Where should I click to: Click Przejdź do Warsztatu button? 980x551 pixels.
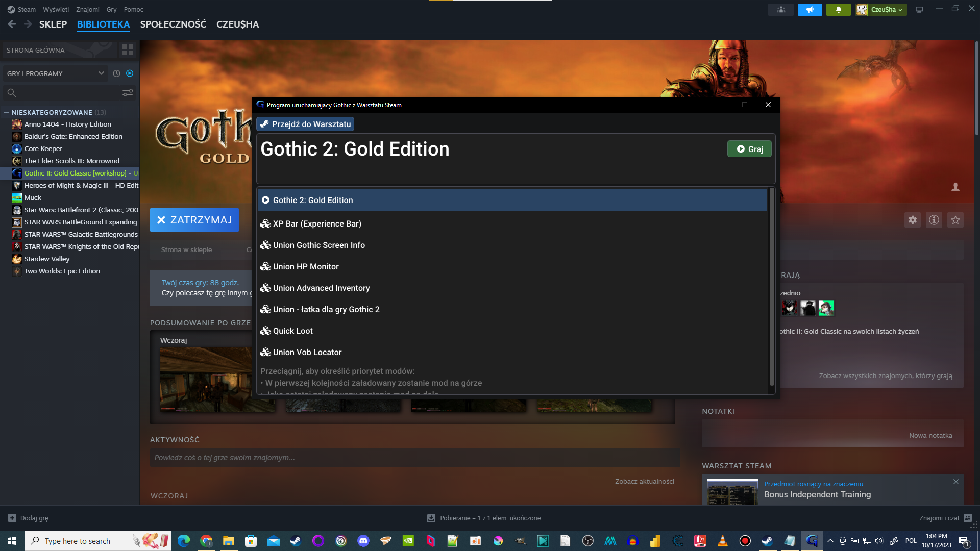tap(305, 124)
